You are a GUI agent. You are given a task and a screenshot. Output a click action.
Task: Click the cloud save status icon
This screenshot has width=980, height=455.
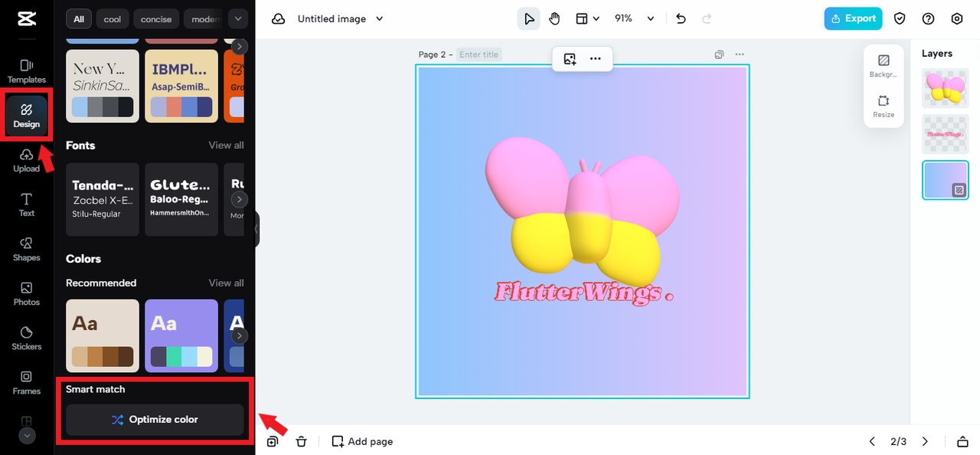pyautogui.click(x=279, y=18)
